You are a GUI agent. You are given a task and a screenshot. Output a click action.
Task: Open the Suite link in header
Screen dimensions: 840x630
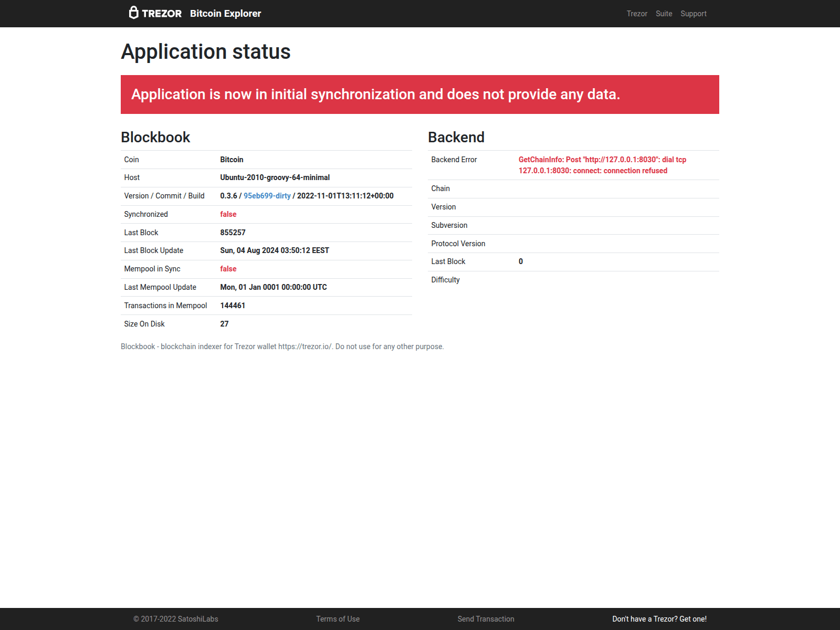point(664,14)
